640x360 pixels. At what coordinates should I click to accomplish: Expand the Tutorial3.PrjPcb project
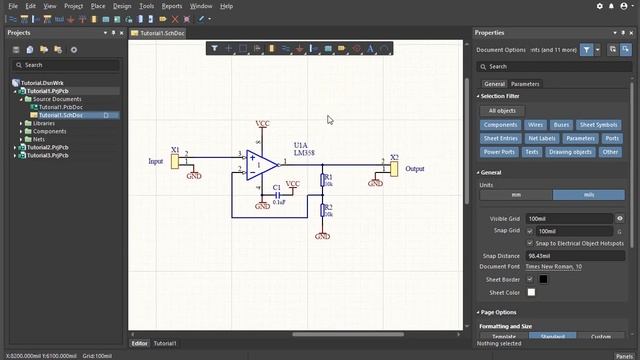point(15,156)
